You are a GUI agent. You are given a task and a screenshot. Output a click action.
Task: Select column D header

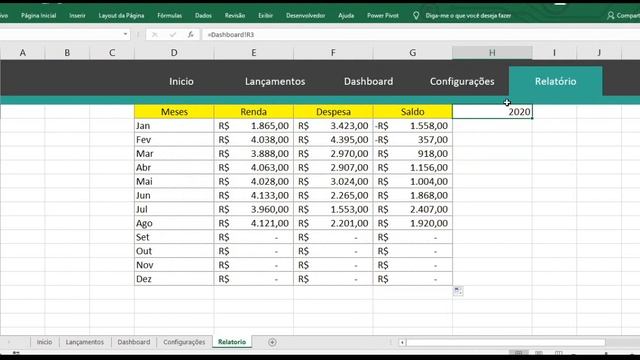[x=174, y=53]
